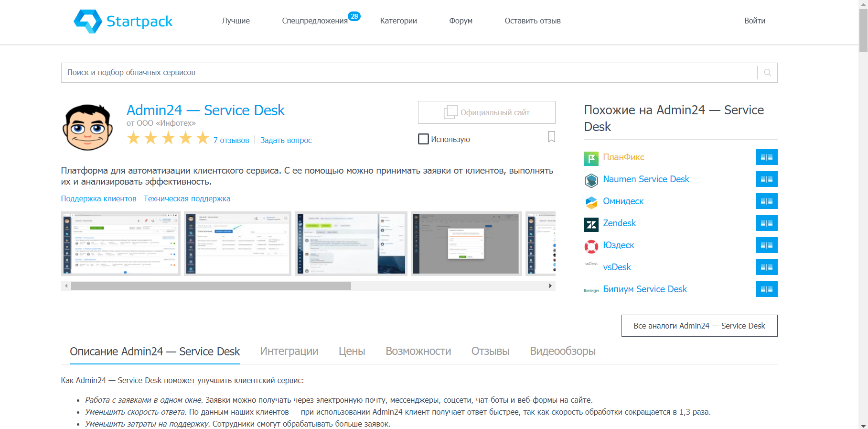Screen dimensions: 868x429
Task: Open the Zendesk link
Action: coord(620,223)
